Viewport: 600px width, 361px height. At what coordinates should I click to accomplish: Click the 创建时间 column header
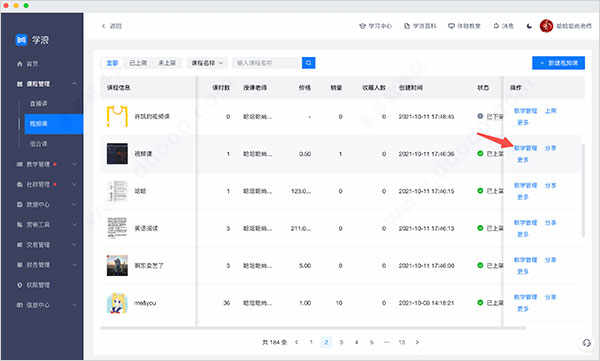pos(411,88)
